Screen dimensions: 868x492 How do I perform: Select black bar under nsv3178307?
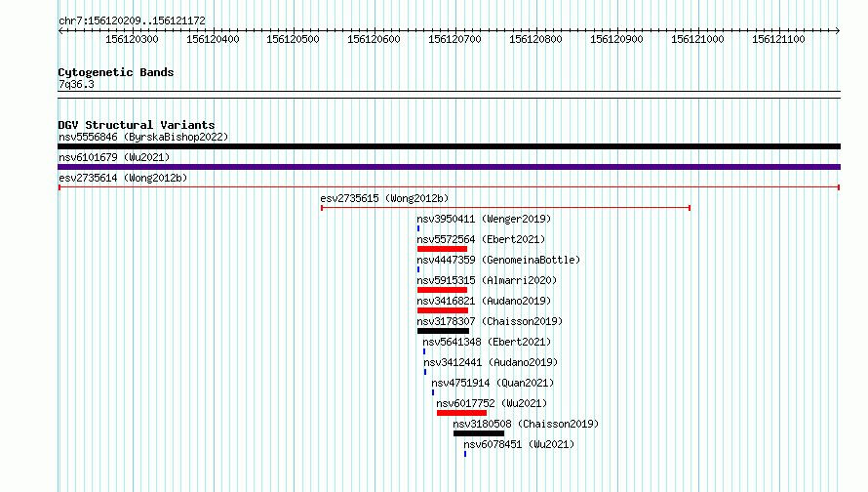coord(444,331)
